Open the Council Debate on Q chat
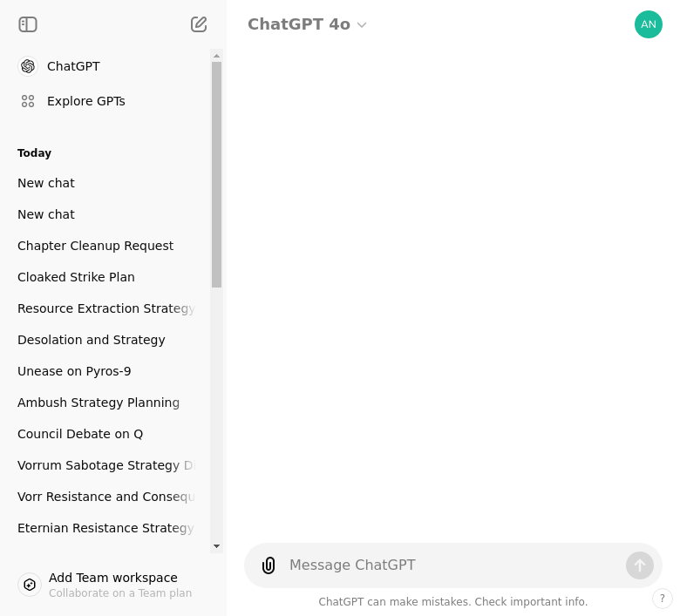The width and height of the screenshot is (680, 616). pos(80,434)
